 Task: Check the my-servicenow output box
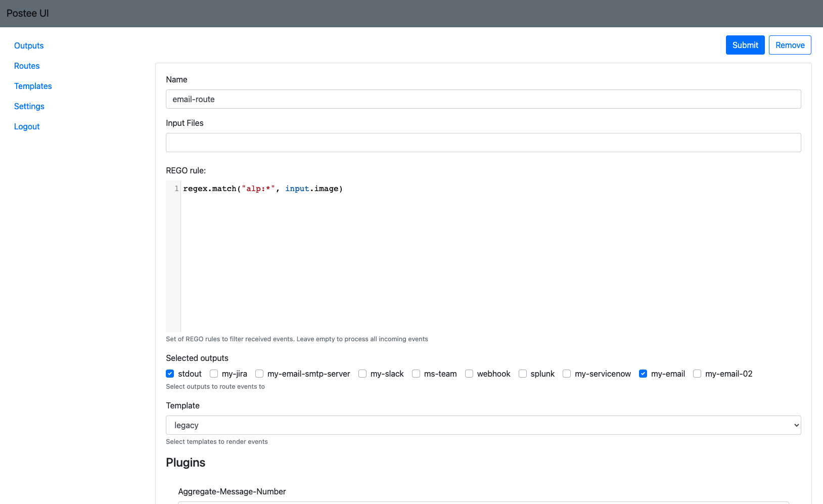click(x=567, y=374)
